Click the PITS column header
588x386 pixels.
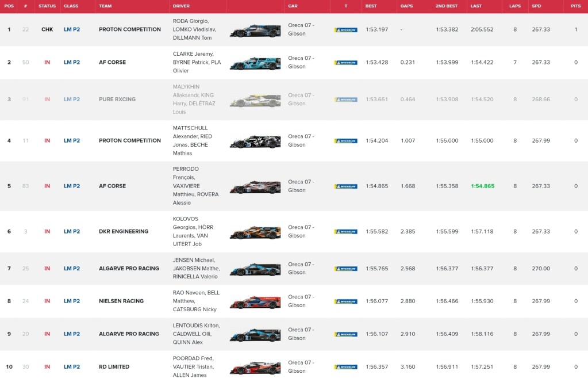pos(576,6)
